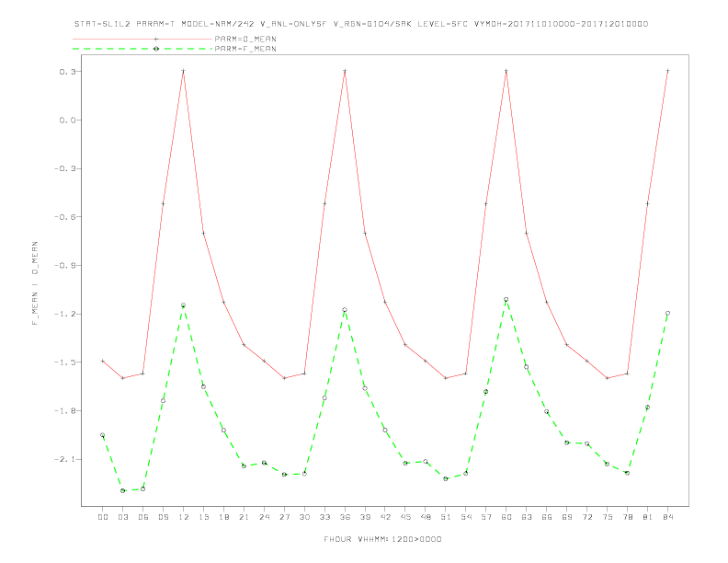Click the x-axis tick label 51

[x=446, y=517]
